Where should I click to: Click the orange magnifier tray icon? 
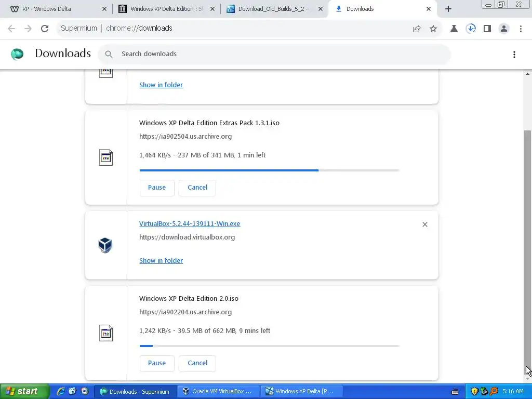[494, 392]
